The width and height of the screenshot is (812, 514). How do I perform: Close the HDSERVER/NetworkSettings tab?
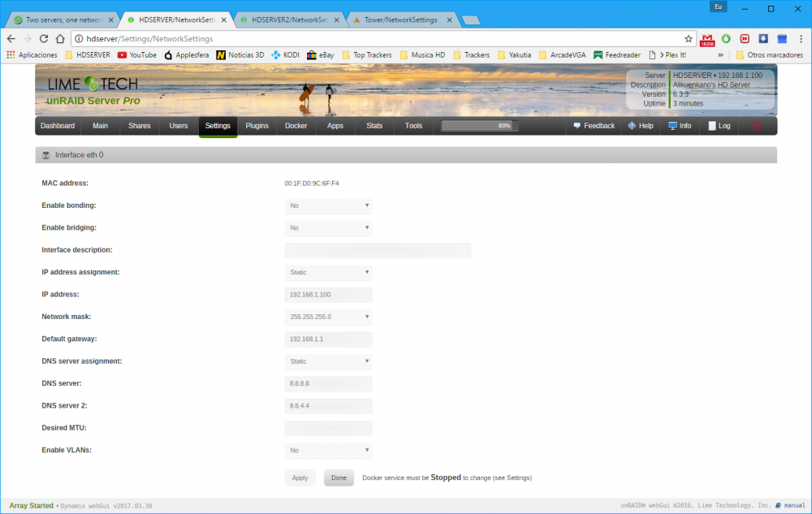(x=224, y=20)
